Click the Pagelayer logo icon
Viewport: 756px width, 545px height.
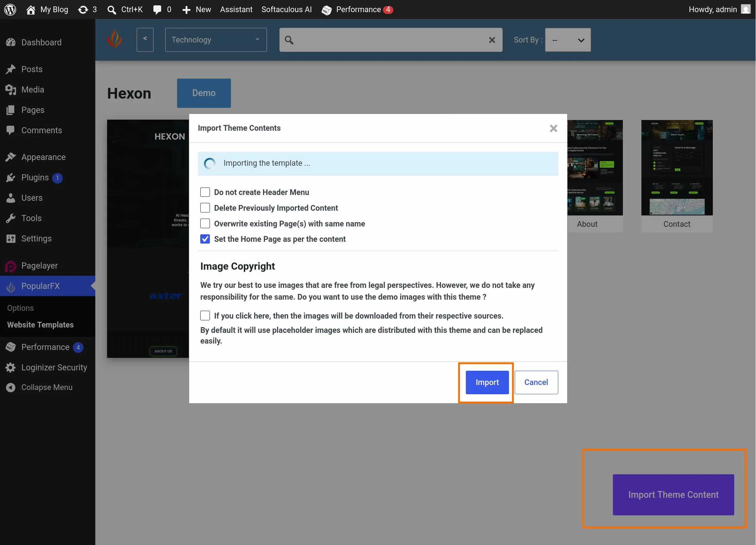click(x=11, y=266)
